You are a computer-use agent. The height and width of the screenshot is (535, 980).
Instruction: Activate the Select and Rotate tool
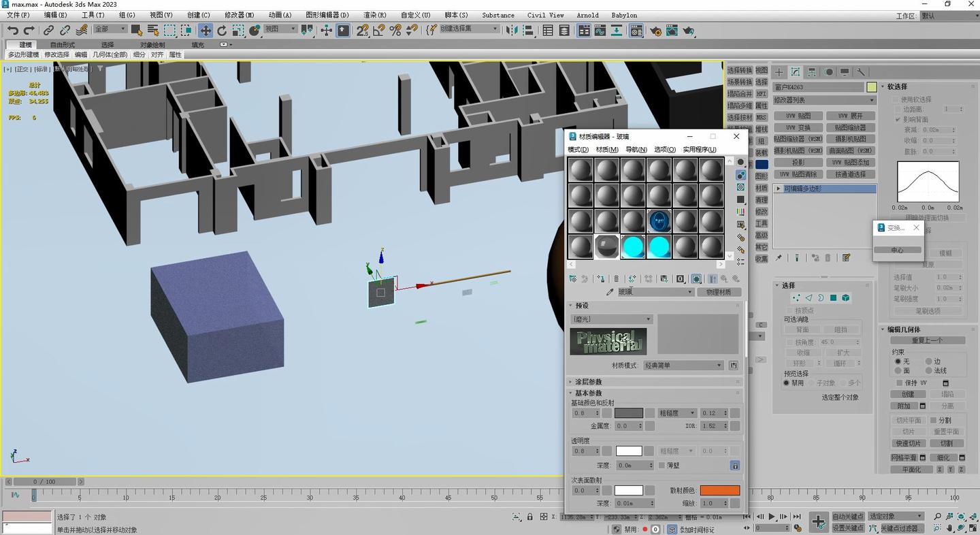coord(222,30)
